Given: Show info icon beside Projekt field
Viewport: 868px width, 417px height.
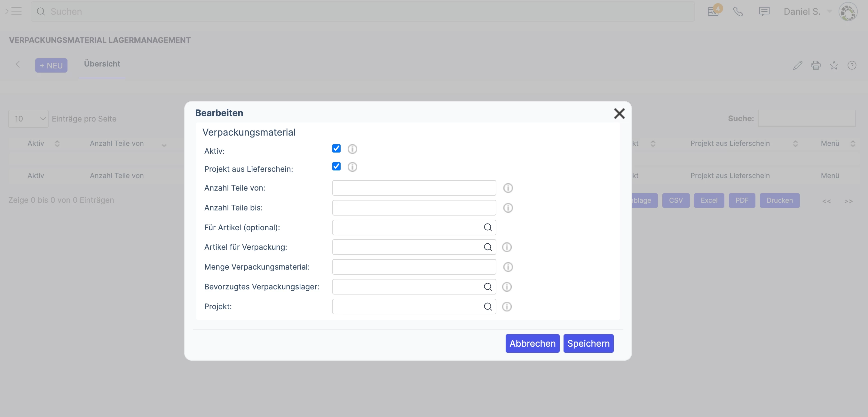Looking at the screenshot, I should coord(507,307).
